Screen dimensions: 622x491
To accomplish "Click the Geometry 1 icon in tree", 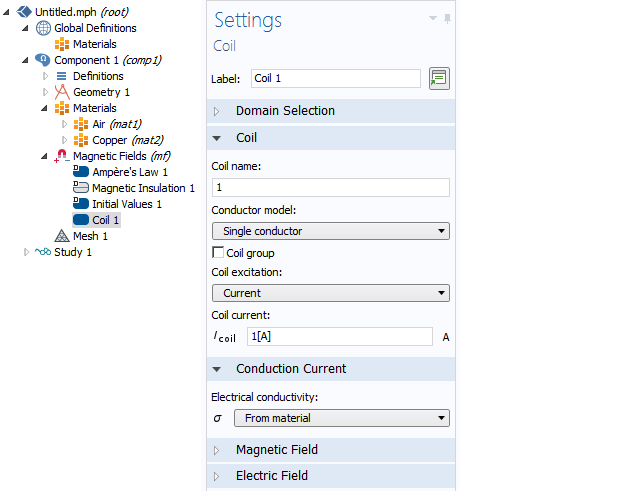I will (62, 92).
